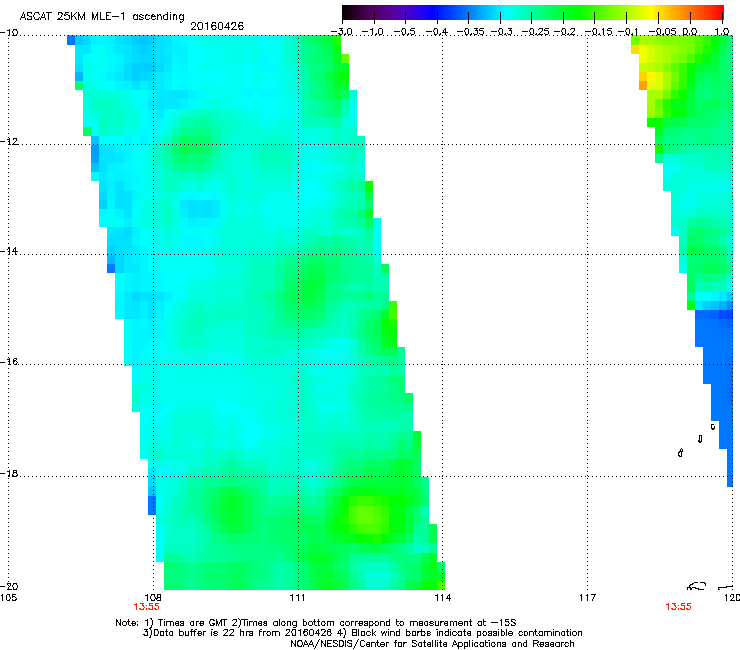Image resolution: width=740 pixels, height=650 pixels.
Task: Click the red "13:55" time near longitude 120
Action: pos(679,607)
